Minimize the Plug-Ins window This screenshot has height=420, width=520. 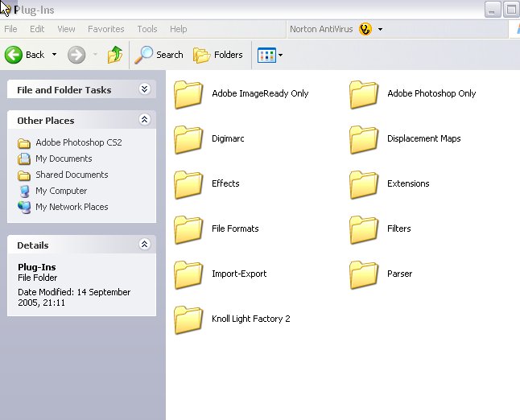493,9
